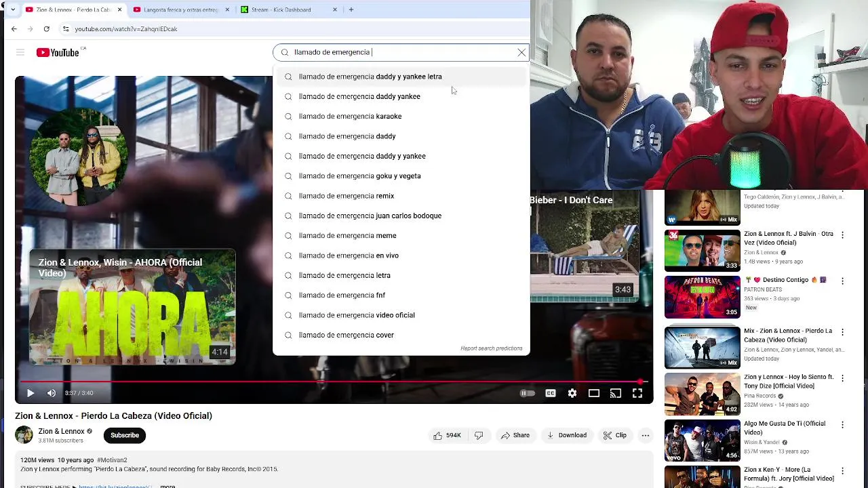Image resolution: width=868 pixels, height=488 pixels.
Task: Open player settings gear icon
Action: point(572,393)
